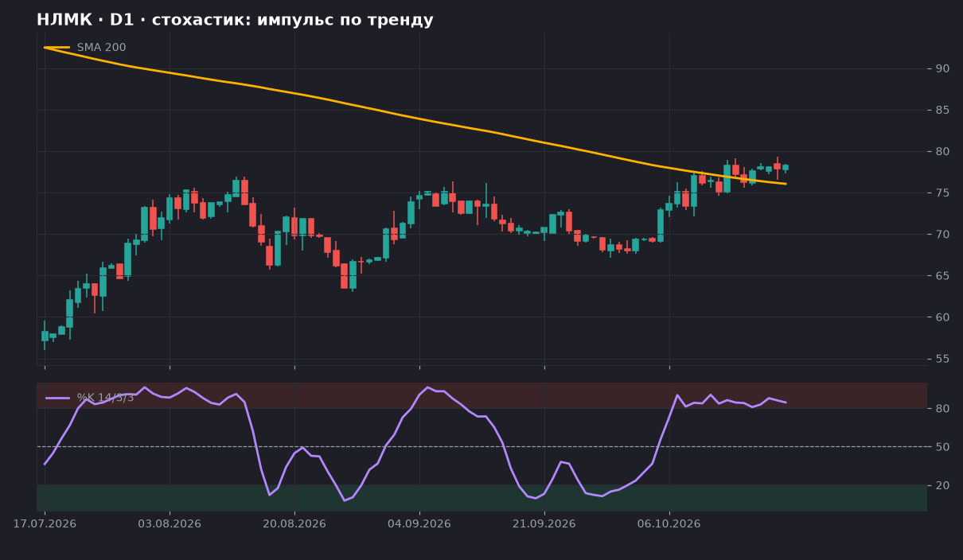The height and width of the screenshot is (560, 963).
Task: Select the date label 20.08.2026
Action: click(294, 523)
